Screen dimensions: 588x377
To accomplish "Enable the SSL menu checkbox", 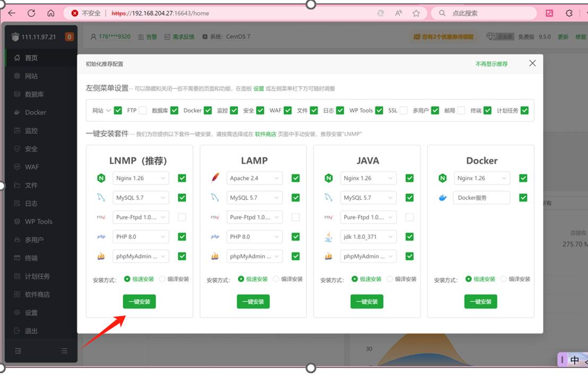I will [404, 110].
